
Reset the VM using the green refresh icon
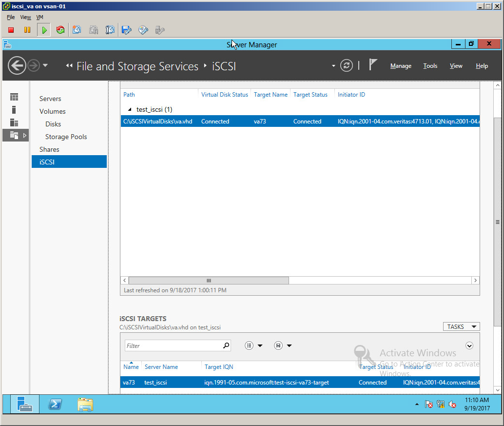60,30
